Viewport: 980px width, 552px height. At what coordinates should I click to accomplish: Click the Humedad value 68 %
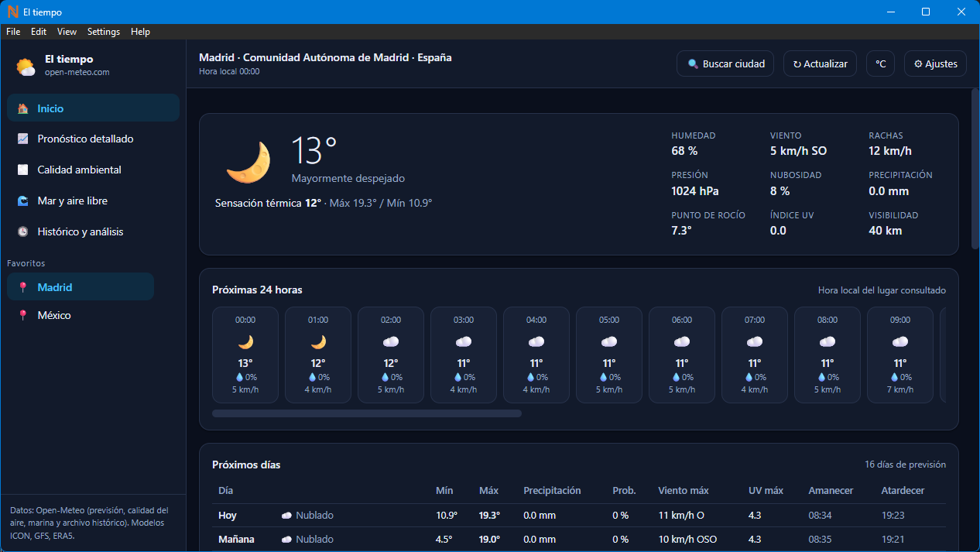pos(684,151)
